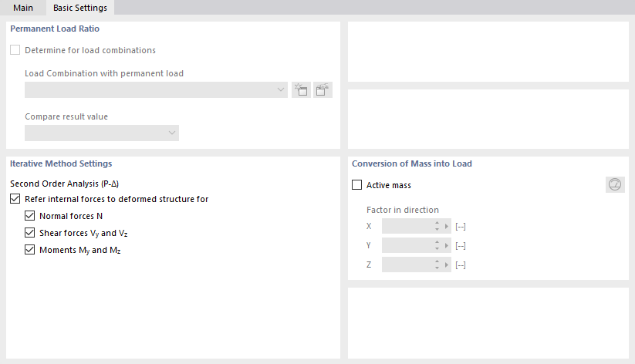Expand the Compare result value dropdown

click(102, 133)
